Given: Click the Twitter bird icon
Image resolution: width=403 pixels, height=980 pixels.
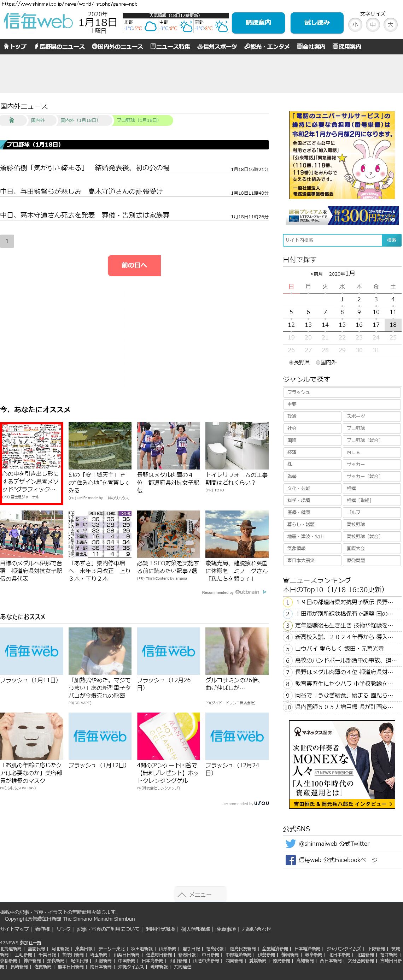Looking at the screenshot, I should point(290,843).
